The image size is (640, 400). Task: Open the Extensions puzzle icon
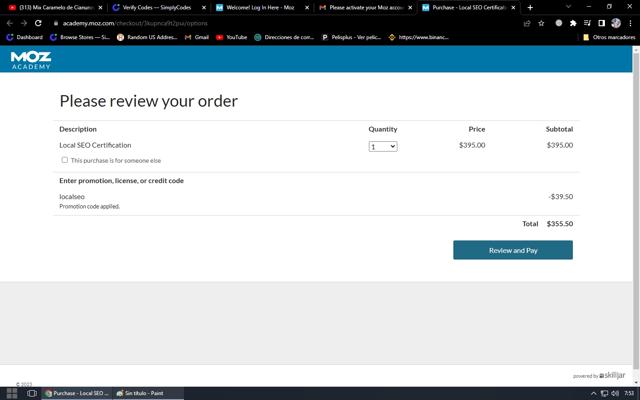pyautogui.click(x=573, y=23)
